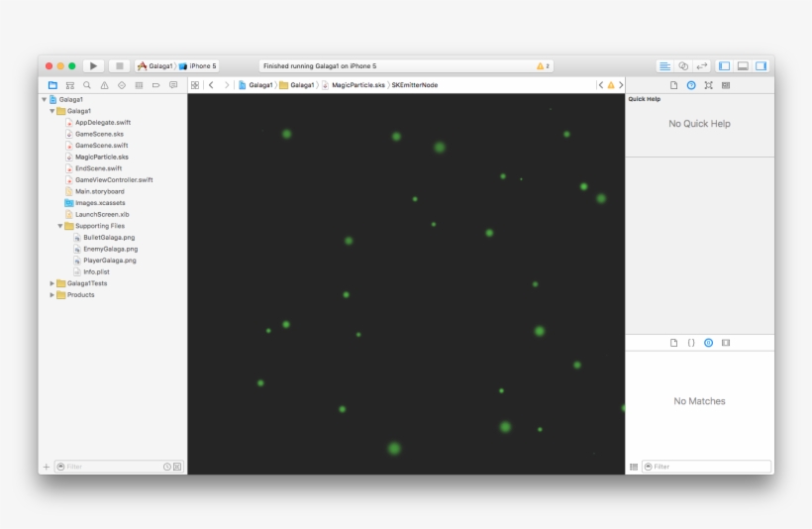Image resolution: width=812 pixels, height=529 pixels.
Task: Open the Find navigator magnifier icon
Action: (87, 85)
